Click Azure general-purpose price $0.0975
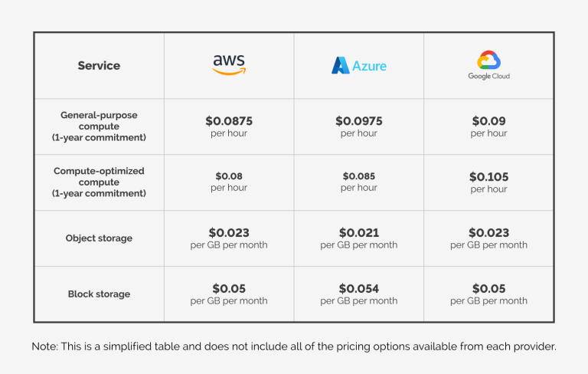The image size is (588, 374). (x=358, y=121)
